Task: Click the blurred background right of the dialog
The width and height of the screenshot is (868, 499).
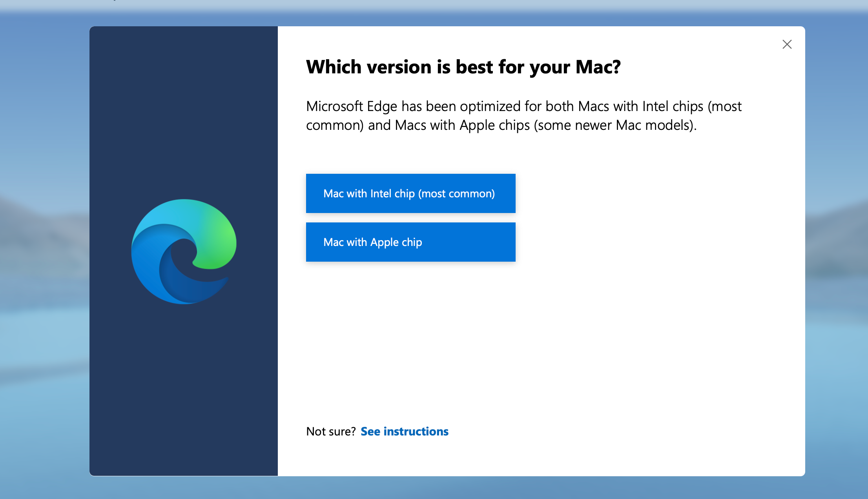Action: 837,251
